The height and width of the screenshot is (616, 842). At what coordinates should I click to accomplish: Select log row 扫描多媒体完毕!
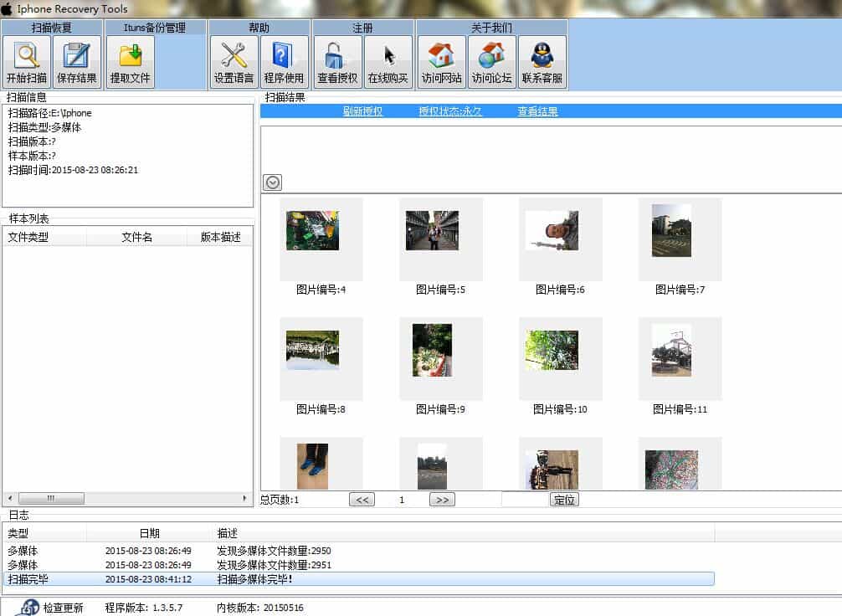point(359,579)
